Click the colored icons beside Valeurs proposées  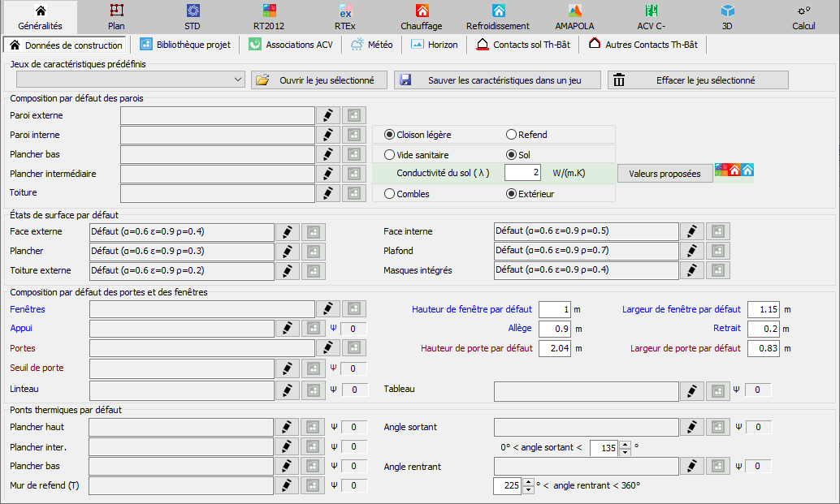(x=734, y=170)
